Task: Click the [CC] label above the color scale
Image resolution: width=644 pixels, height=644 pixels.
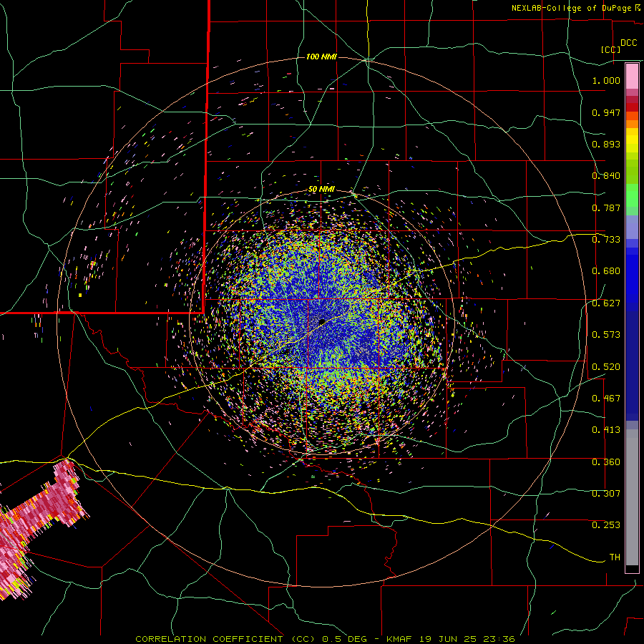Action: [610, 49]
